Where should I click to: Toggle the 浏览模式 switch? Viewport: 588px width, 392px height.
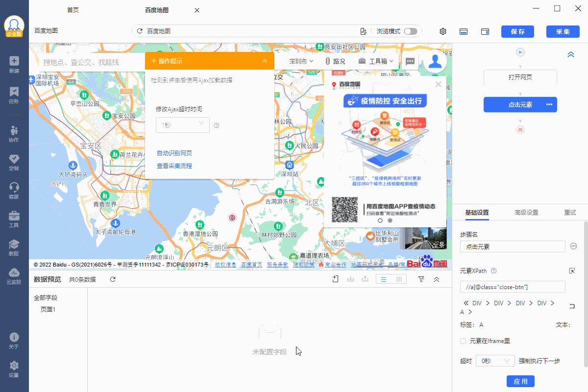click(x=411, y=31)
